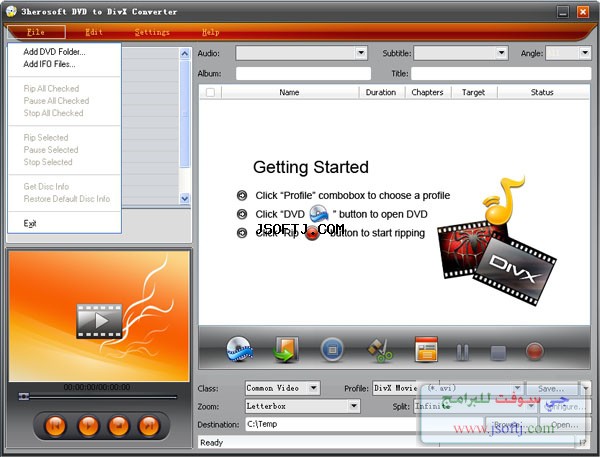
Task: Click Stop All Checked menu entry
Action: [53, 113]
